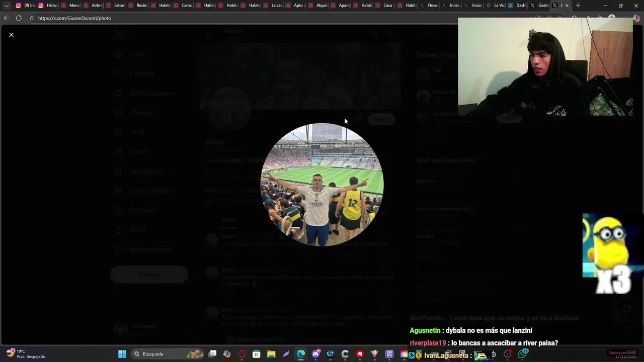Open the red app icon on taskbar
Image resolution: width=644 pixels, height=362 pixels.
(360, 354)
